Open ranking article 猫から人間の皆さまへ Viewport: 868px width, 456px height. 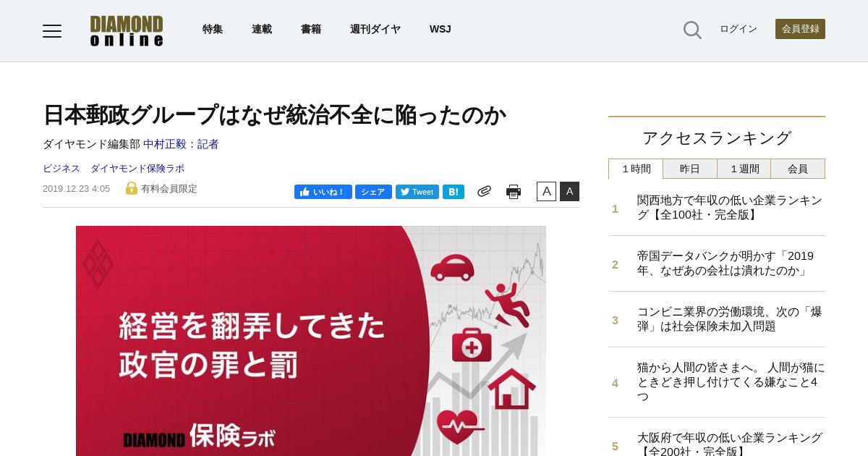(x=731, y=382)
